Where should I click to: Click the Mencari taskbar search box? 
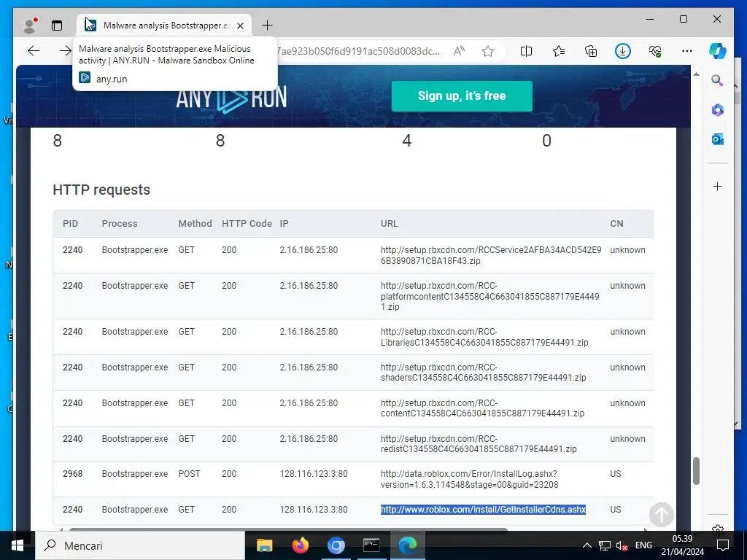pos(141,545)
